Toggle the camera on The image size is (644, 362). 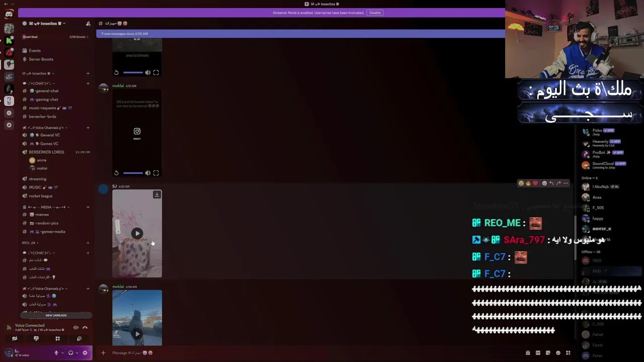click(x=15, y=338)
